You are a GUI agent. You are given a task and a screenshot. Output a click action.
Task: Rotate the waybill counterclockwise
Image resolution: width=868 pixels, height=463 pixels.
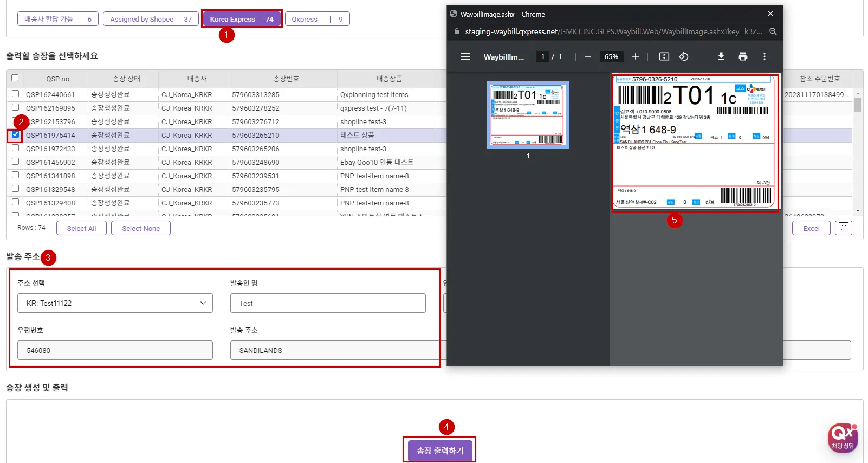684,56
